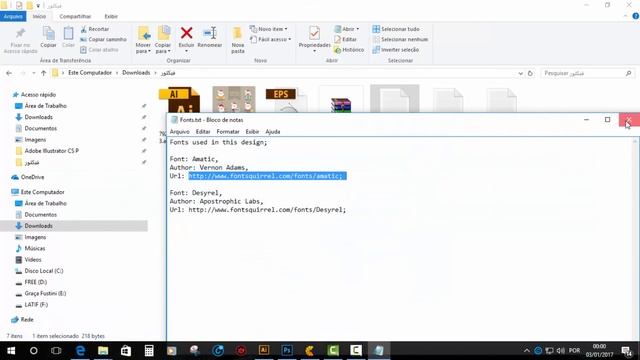Select Disco Local (C:) drive

[44, 271]
